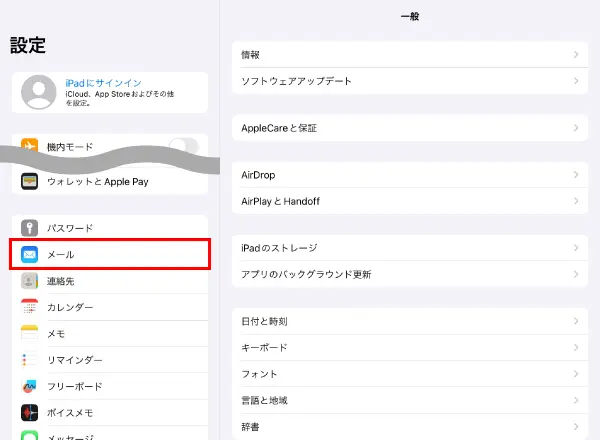Open ソフトウェアアップデート settings
Screen dimensions: 600x440
410,81
